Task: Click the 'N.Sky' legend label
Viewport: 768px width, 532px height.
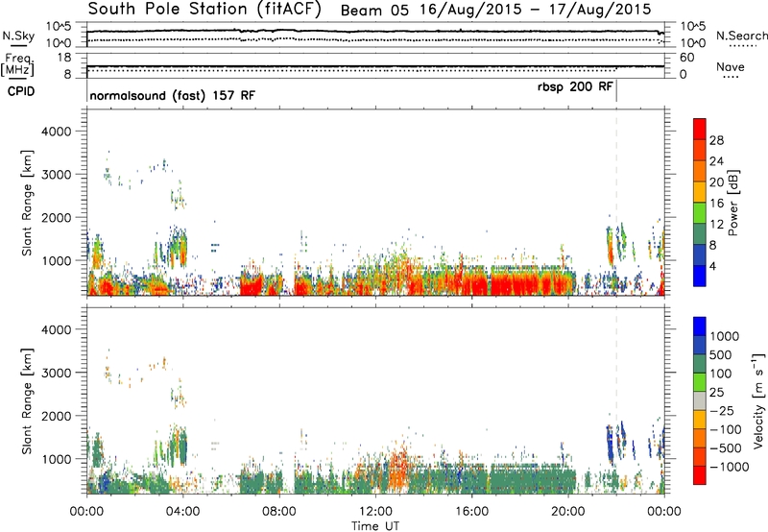Action: click(x=18, y=36)
